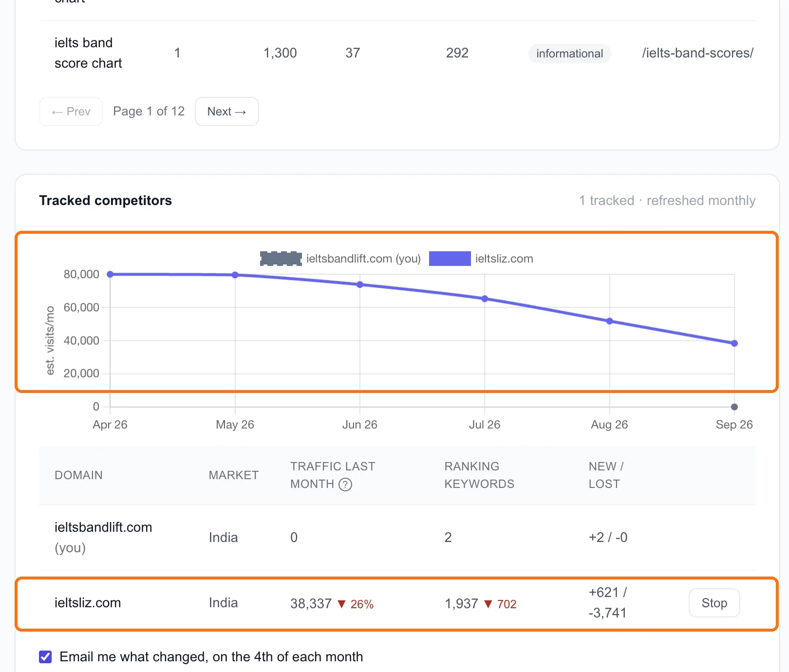Select the Jul 26 chart data point
The image size is (789, 672).
(485, 299)
